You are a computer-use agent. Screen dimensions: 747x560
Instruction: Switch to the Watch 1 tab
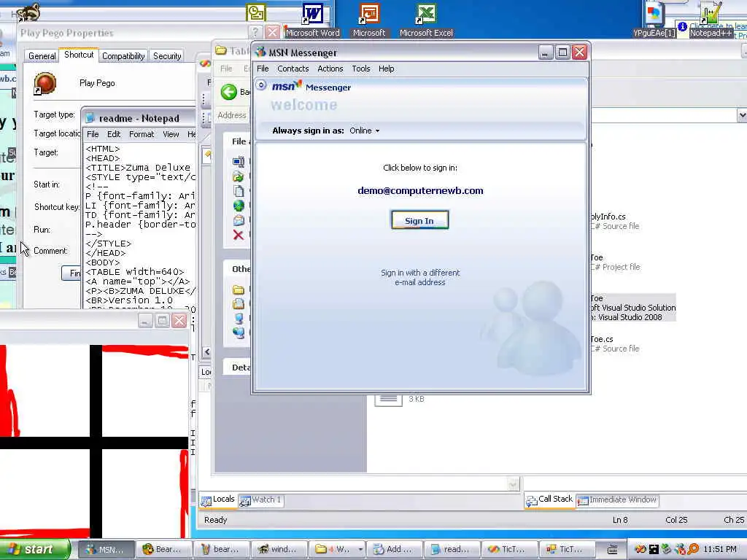click(x=261, y=500)
